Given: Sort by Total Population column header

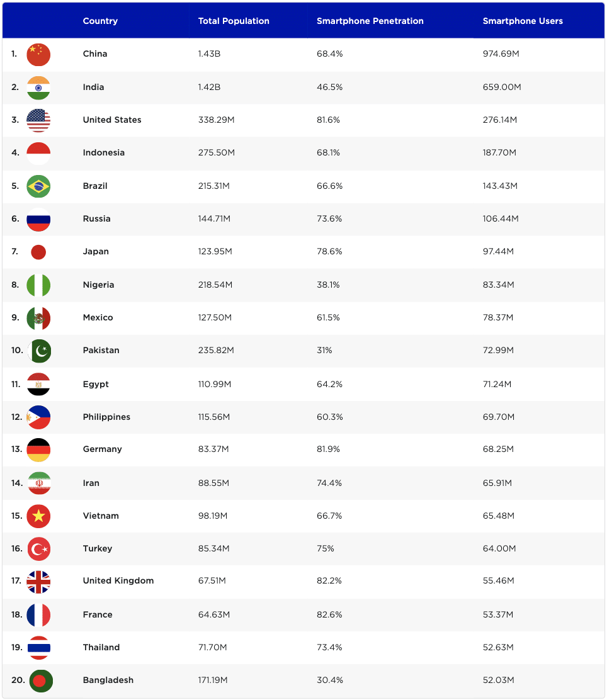Looking at the screenshot, I should [x=234, y=21].
